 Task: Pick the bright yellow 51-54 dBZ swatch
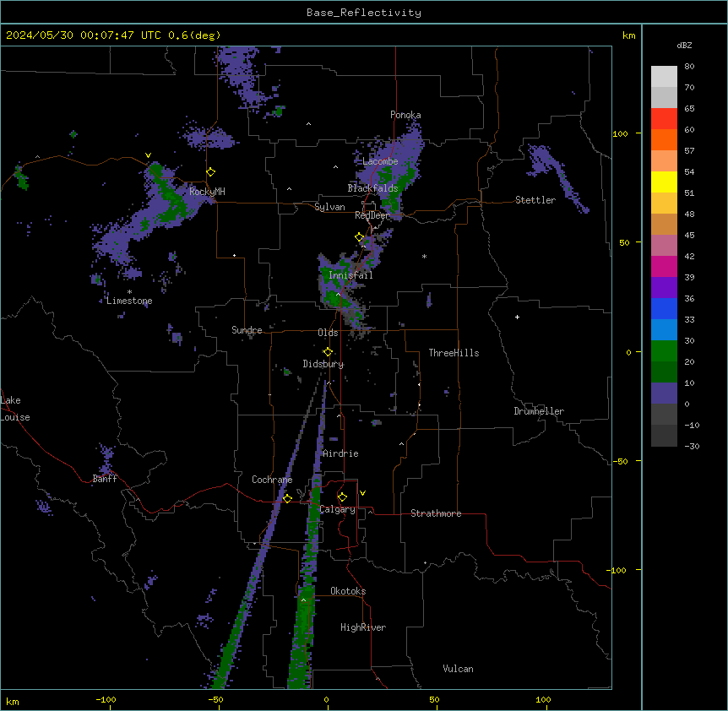coord(664,182)
